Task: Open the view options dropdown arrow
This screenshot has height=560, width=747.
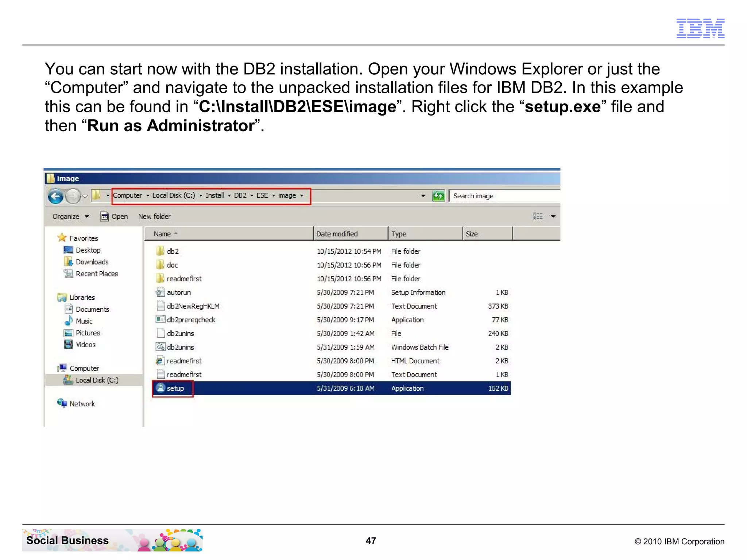Action: (x=553, y=217)
